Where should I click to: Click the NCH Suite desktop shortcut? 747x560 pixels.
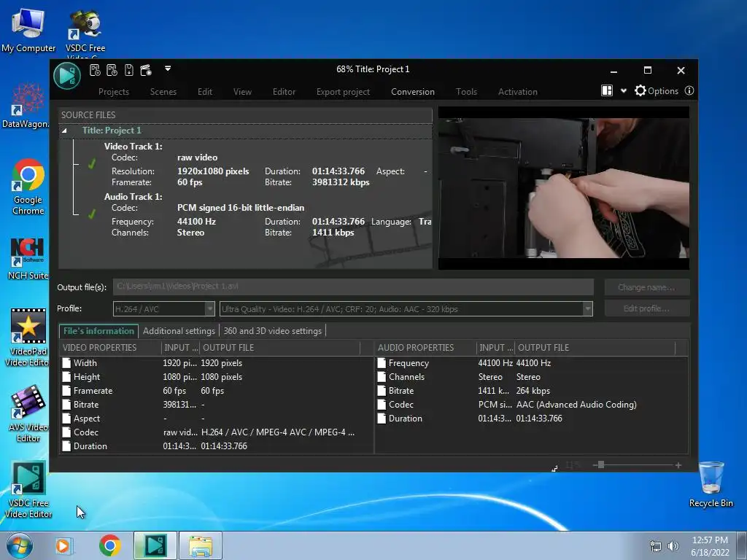click(x=28, y=259)
